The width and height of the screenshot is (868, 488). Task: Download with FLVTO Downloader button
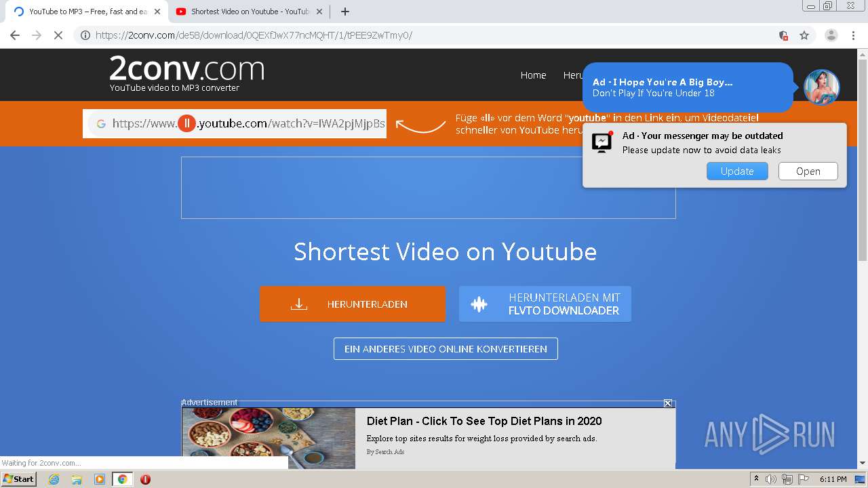click(x=545, y=304)
